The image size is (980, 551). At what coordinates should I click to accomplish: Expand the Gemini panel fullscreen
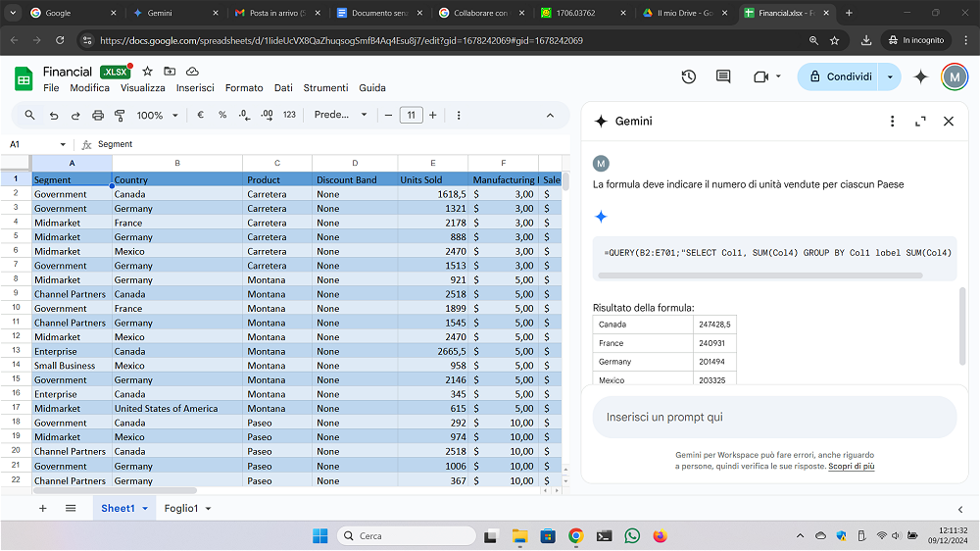pos(920,122)
